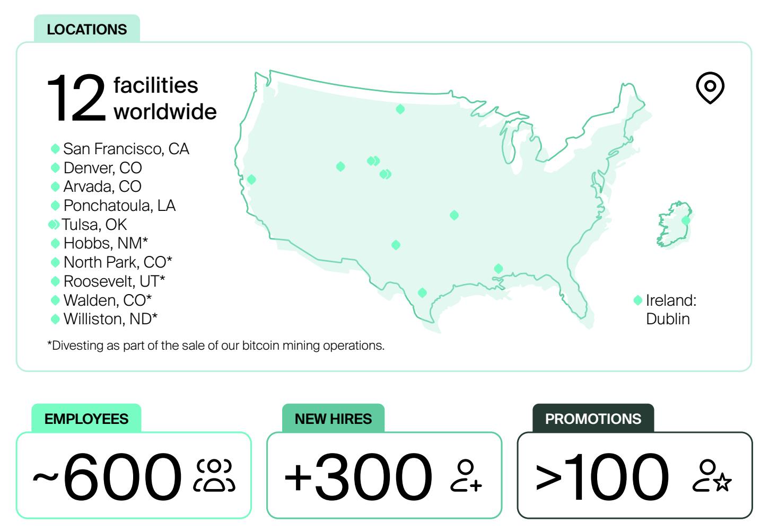Click the green bullet beside Tulsa, OK
The width and height of the screenshot is (769, 532).
54,225
